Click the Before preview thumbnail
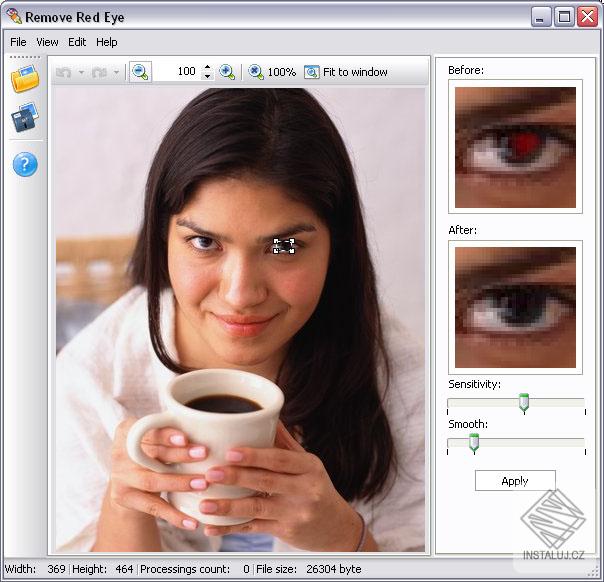Screen dimensions: 604x582 pos(515,147)
